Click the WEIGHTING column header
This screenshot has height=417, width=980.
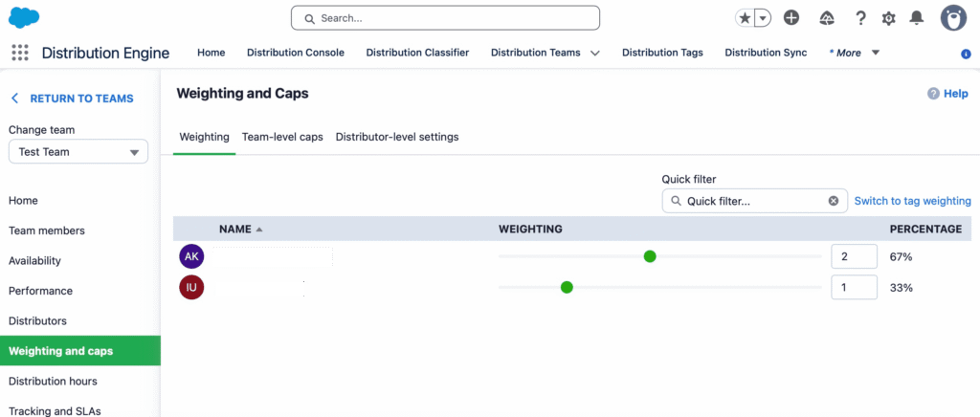[x=530, y=230]
